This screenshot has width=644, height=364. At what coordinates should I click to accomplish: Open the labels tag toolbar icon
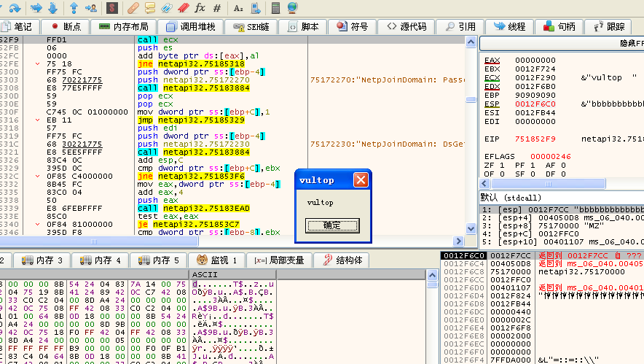point(166,8)
